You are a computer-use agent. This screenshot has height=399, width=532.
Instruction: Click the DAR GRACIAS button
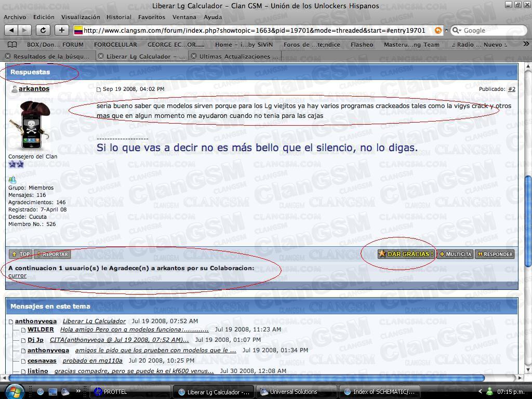pos(406,254)
